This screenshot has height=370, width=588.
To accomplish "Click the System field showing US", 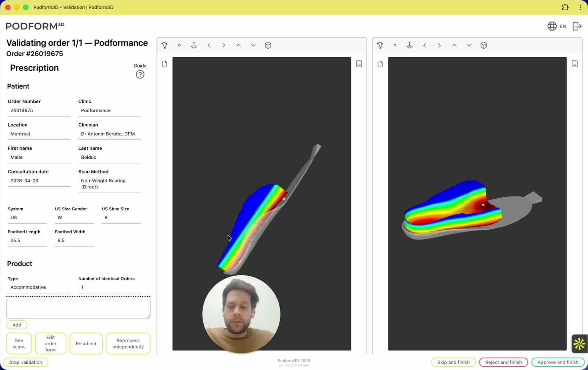I will (27, 218).
